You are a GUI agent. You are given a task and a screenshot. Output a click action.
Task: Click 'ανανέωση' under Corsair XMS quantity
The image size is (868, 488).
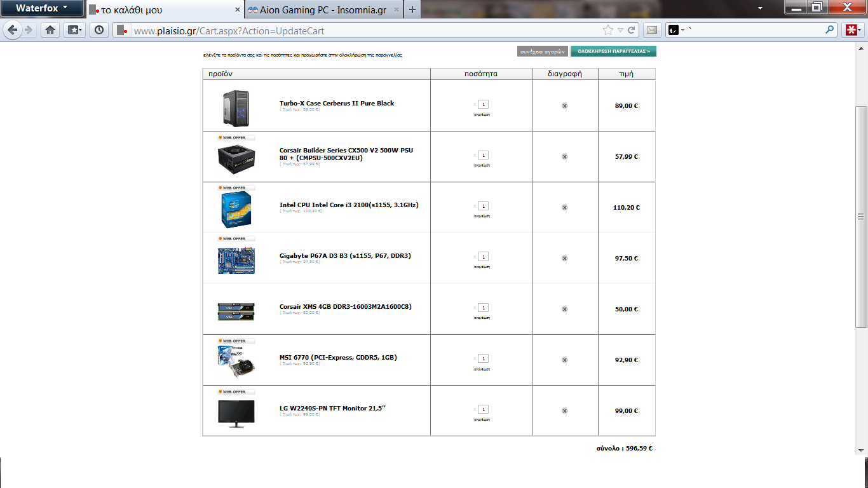coord(482,318)
